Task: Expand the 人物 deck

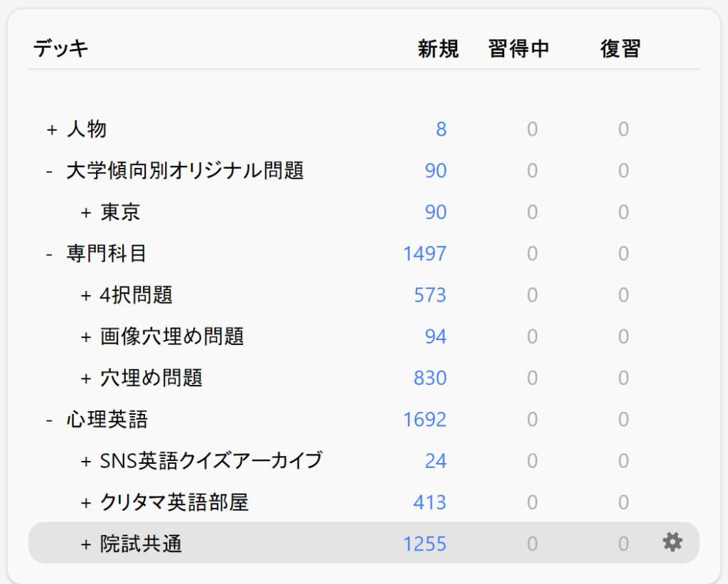Action: [x=51, y=129]
